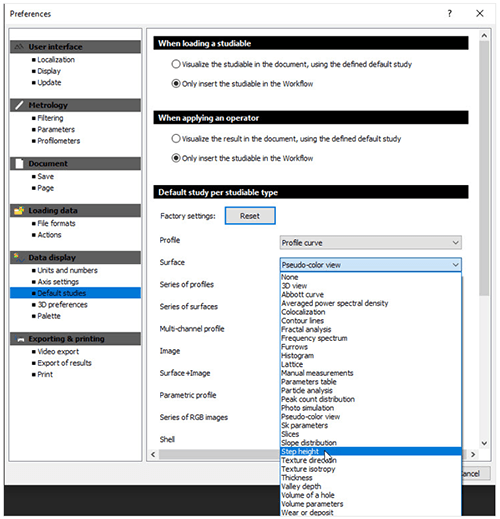Pick Furrows in the dropdown list
Screen dimensions: 500x519
click(371, 347)
